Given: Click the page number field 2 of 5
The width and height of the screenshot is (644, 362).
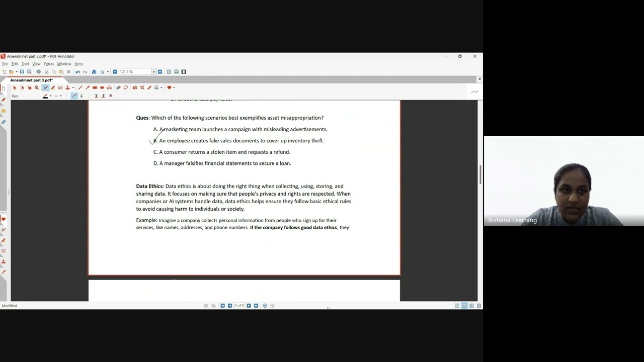Looking at the screenshot, I should (239, 305).
